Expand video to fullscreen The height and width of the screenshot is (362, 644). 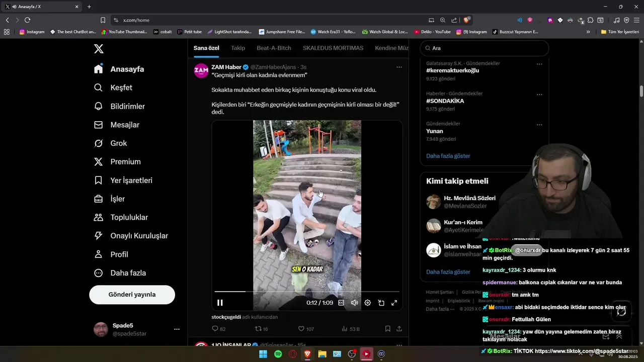[x=394, y=303]
